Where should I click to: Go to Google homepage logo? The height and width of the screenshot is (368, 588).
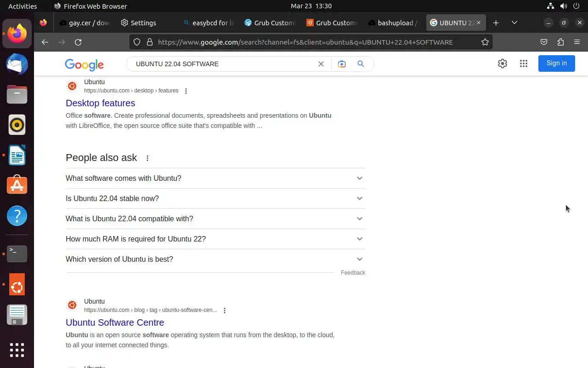coord(85,64)
